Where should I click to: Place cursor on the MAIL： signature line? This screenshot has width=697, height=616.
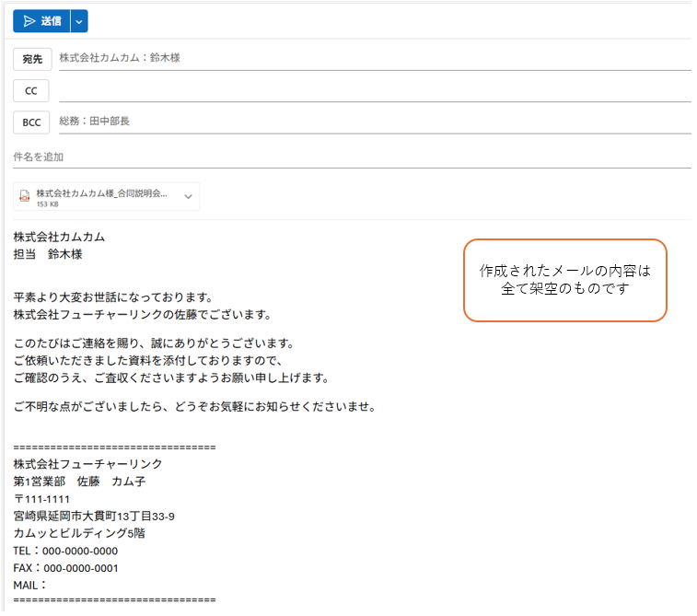coord(30,585)
